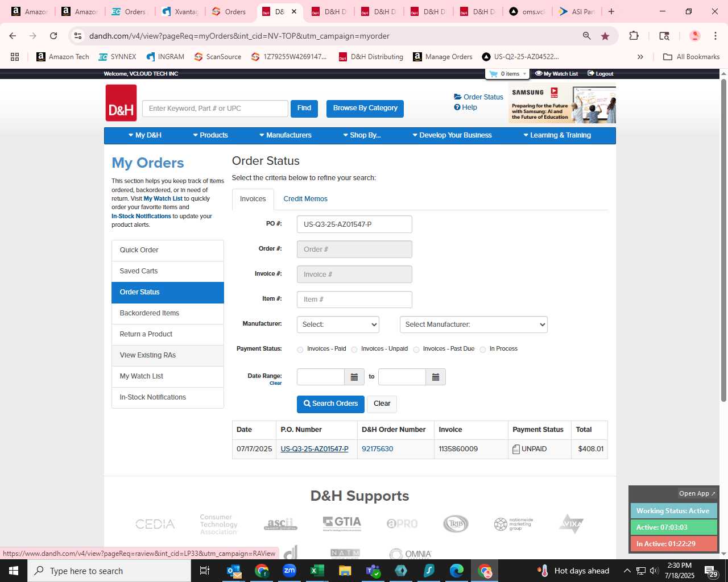Expand the Shop By... menu

coord(362,135)
